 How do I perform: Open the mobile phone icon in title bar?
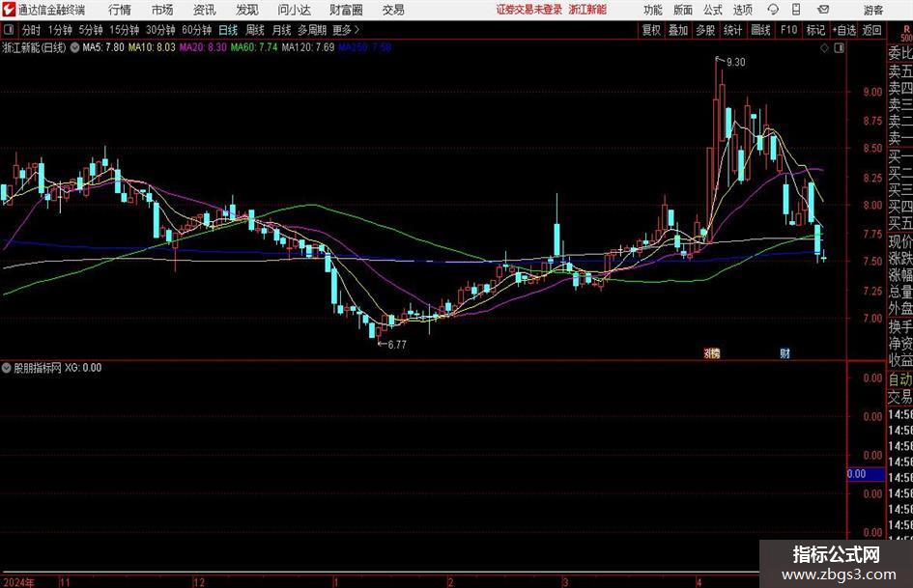796,10
